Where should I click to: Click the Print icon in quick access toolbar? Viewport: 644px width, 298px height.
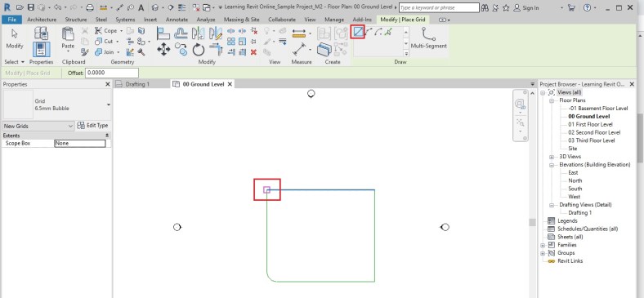(90, 7)
